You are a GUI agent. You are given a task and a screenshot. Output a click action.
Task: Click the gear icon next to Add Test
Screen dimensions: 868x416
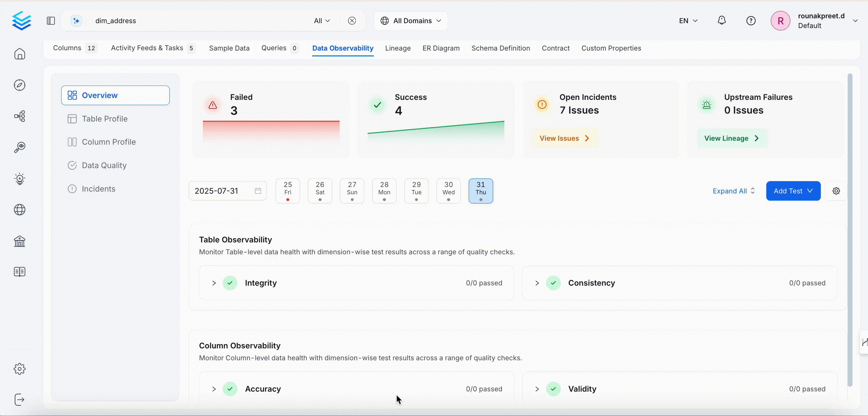836,191
